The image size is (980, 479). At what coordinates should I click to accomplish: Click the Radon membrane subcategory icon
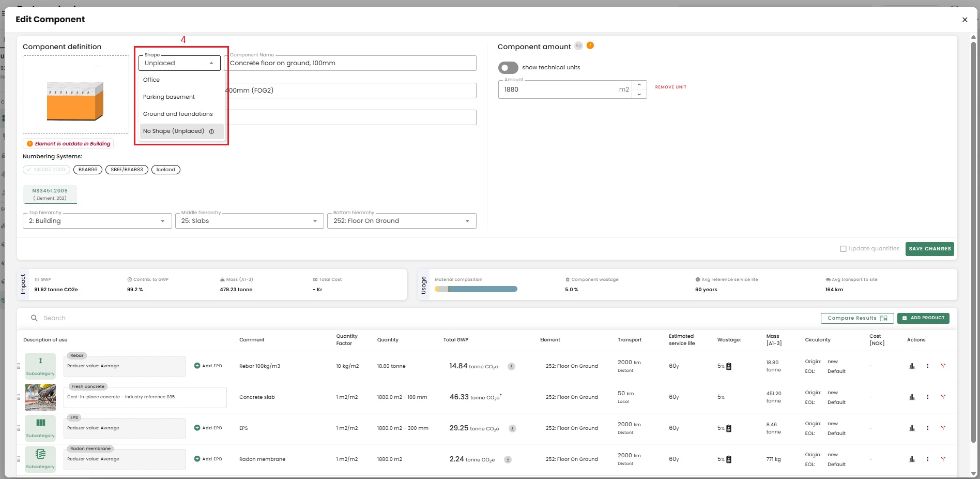click(x=40, y=454)
